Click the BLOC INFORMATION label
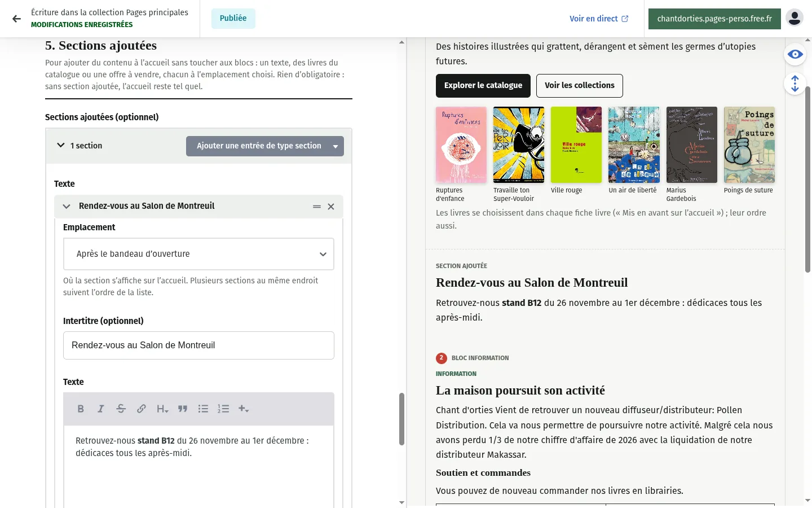This screenshot has width=812, height=508. click(480, 358)
